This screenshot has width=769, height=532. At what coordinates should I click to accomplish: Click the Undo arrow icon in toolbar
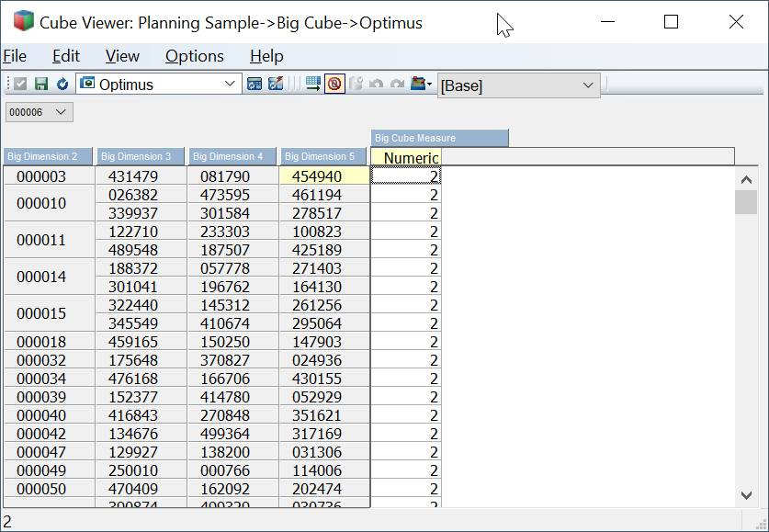pos(377,85)
